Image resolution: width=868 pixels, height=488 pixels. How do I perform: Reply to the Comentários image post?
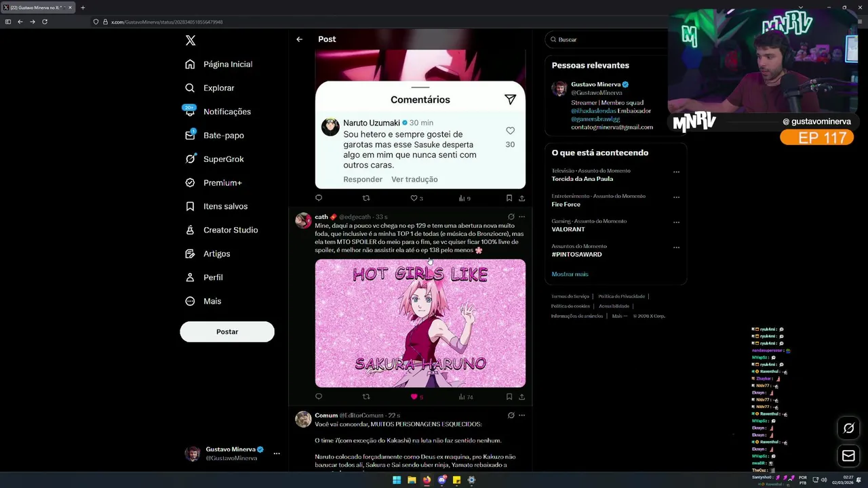[x=319, y=198]
